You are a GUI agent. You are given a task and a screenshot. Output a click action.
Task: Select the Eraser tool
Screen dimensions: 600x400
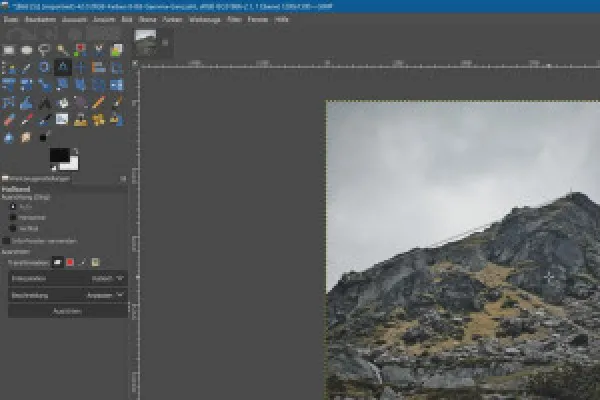[10, 119]
